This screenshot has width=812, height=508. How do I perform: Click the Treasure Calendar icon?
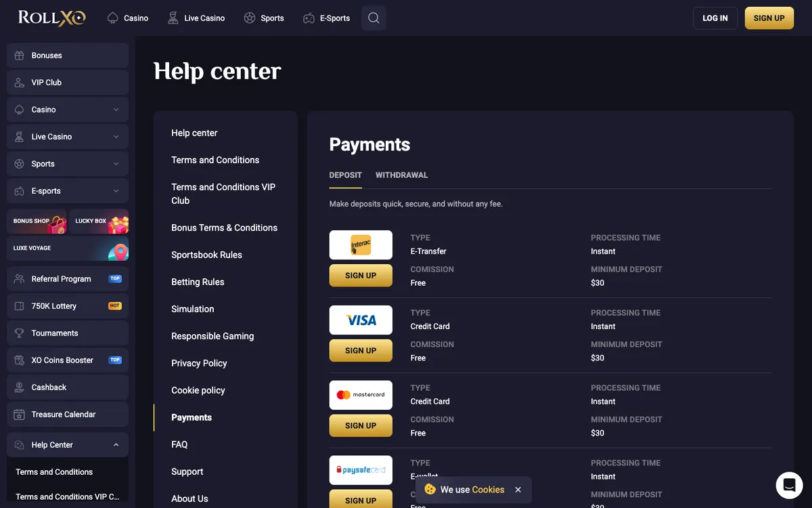tap(19, 415)
